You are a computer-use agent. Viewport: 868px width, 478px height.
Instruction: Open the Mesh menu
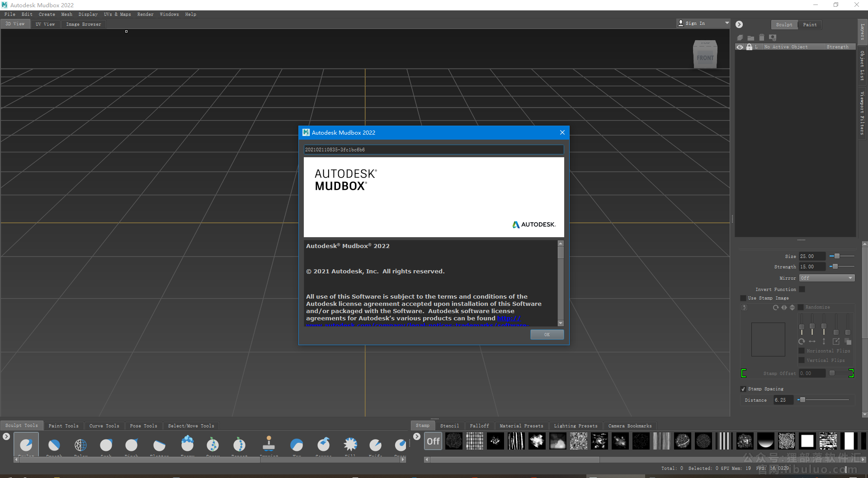coord(67,14)
